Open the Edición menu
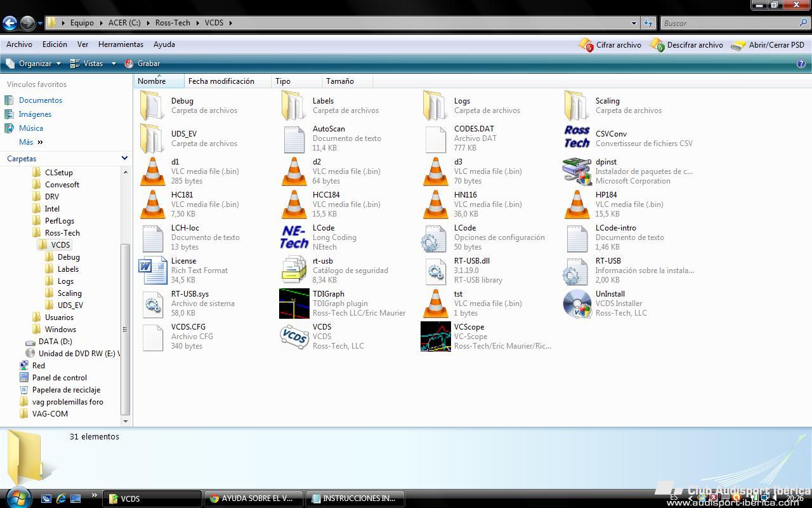 point(55,44)
